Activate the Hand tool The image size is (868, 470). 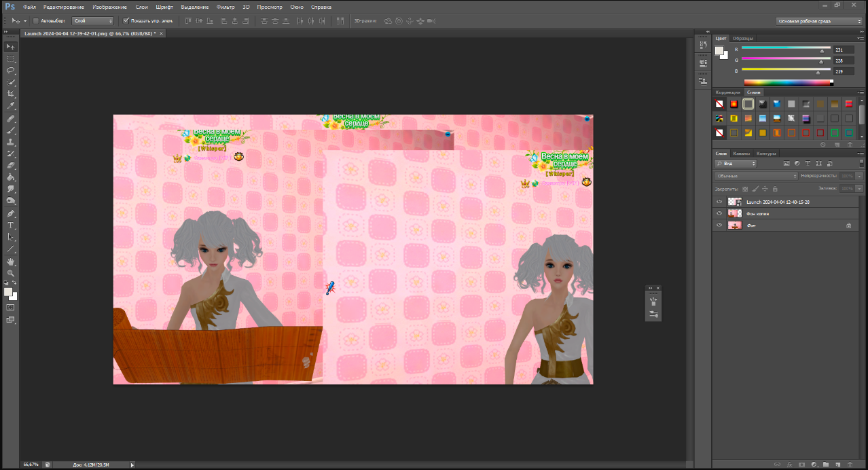pos(11,261)
